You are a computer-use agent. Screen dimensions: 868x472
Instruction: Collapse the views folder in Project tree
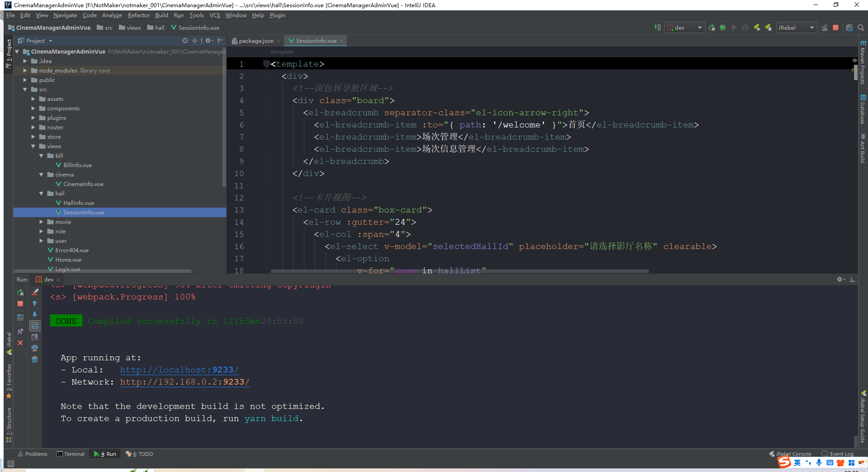(x=33, y=146)
